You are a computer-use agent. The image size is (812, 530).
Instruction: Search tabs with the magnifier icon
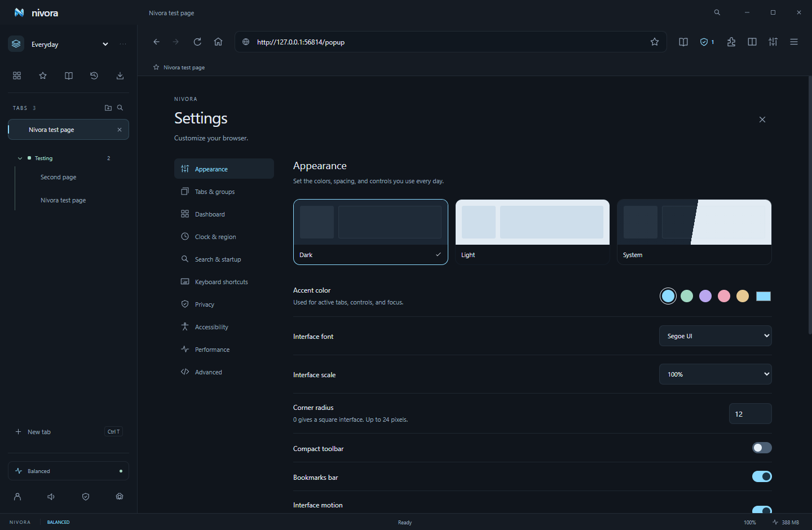[x=120, y=108]
